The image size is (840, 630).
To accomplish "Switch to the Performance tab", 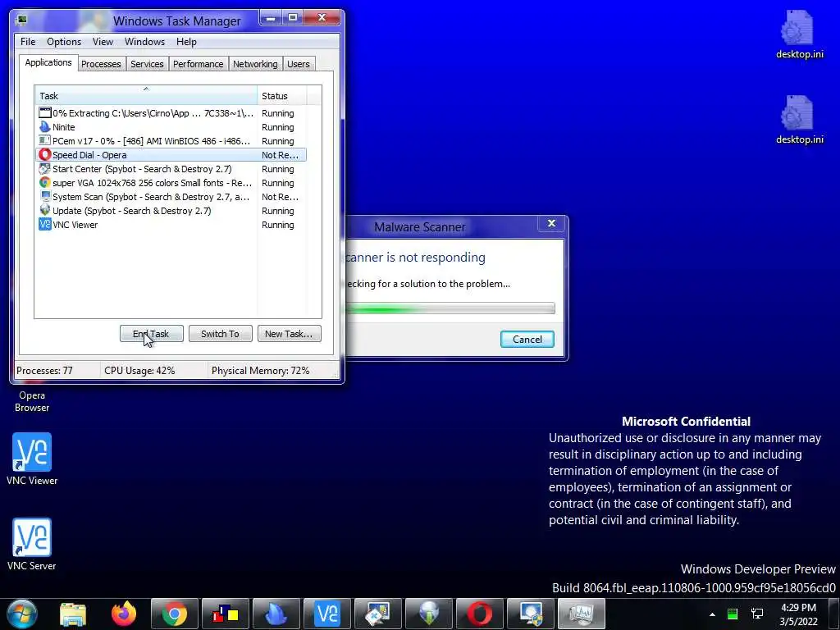I will coord(199,64).
